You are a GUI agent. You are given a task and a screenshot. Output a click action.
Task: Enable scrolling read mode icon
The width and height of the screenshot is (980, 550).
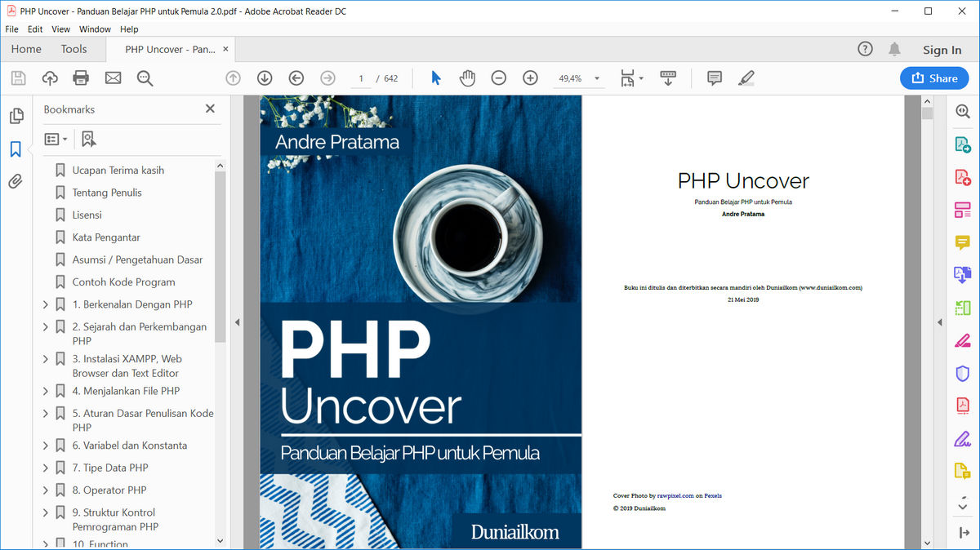668,78
